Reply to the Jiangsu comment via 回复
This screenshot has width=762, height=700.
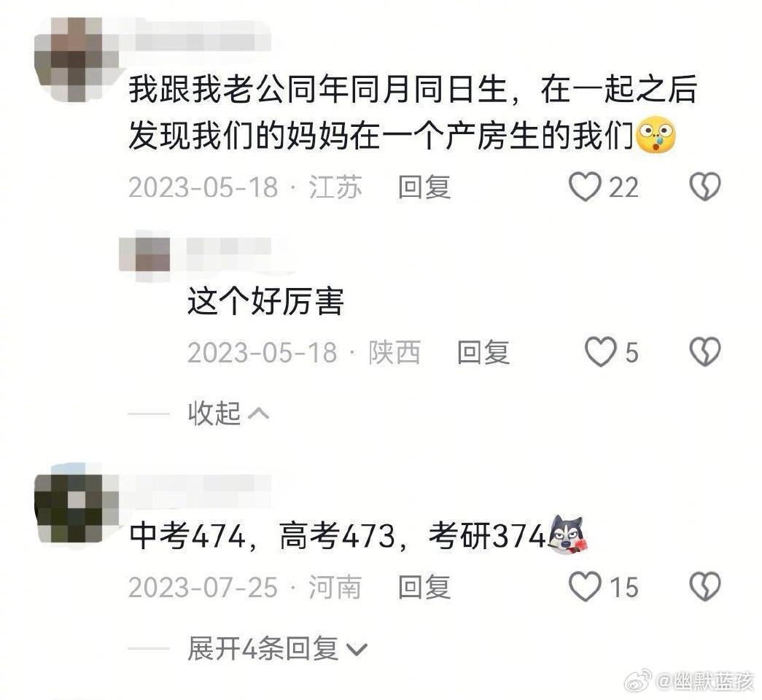click(424, 187)
